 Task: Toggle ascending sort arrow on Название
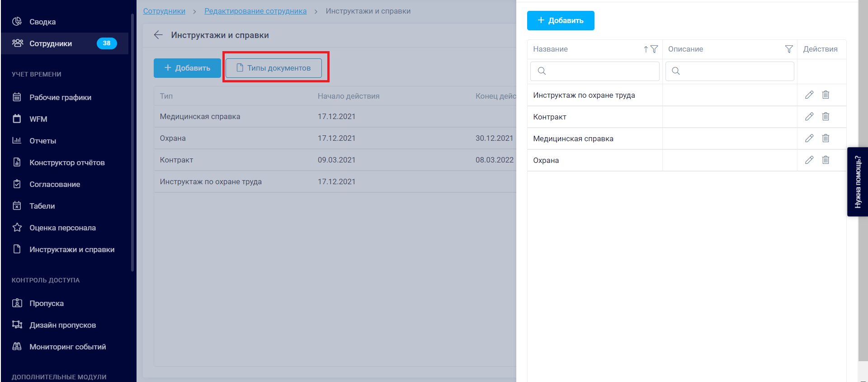[646, 49]
